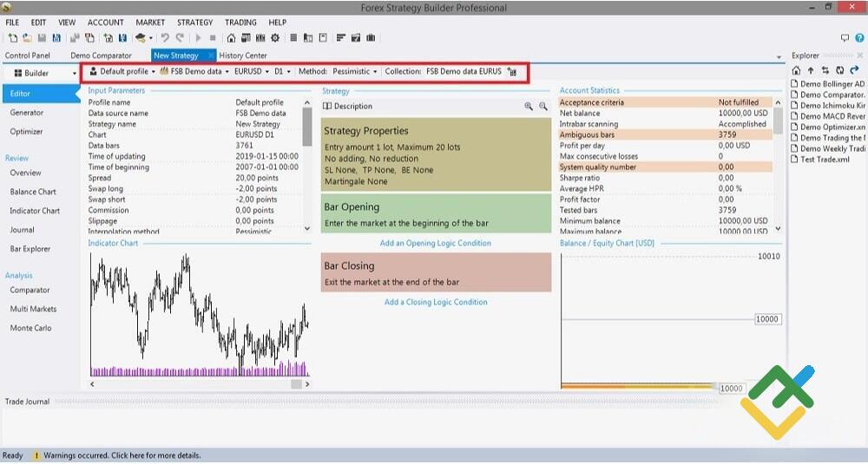Click the add collection icon after FSB Demo data EURUS
868x464 pixels.
coord(512,72)
